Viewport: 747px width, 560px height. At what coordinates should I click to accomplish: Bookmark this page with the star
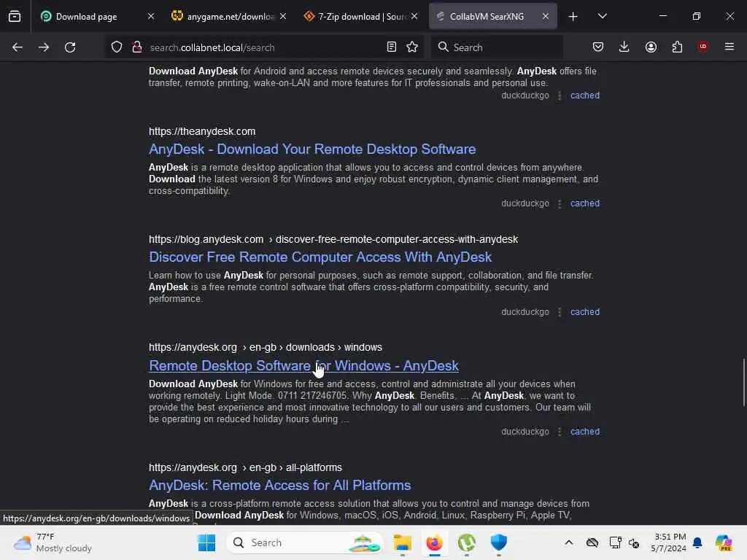[412, 47]
